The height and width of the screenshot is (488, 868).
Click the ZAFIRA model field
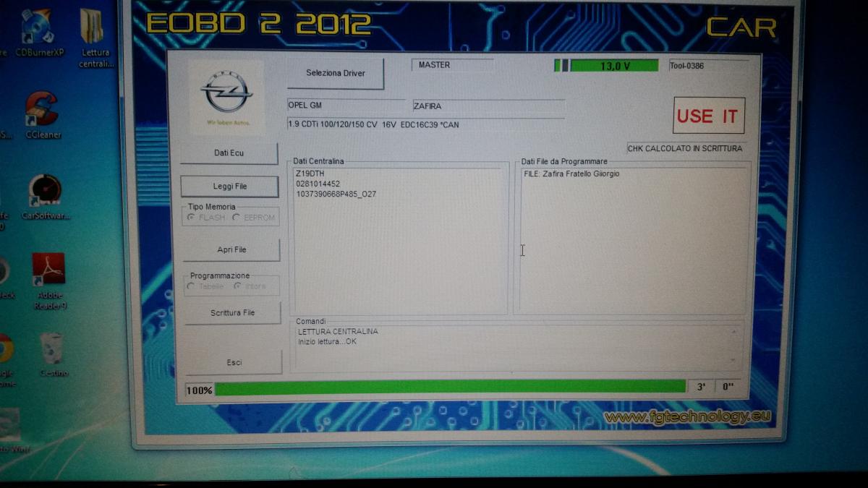pos(488,106)
